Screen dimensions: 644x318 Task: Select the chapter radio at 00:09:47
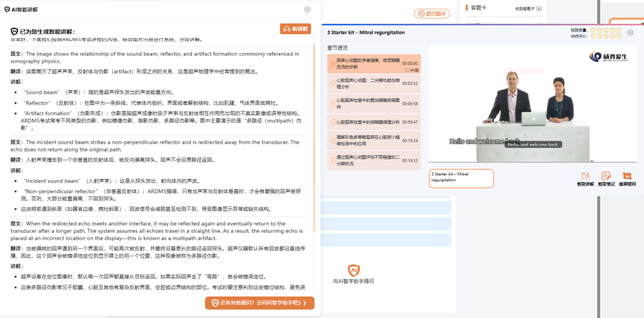click(x=333, y=122)
